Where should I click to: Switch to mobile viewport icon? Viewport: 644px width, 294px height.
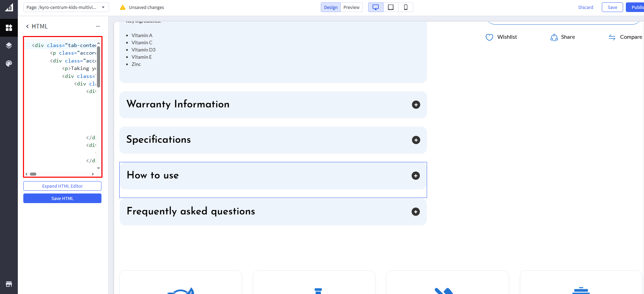click(x=406, y=7)
